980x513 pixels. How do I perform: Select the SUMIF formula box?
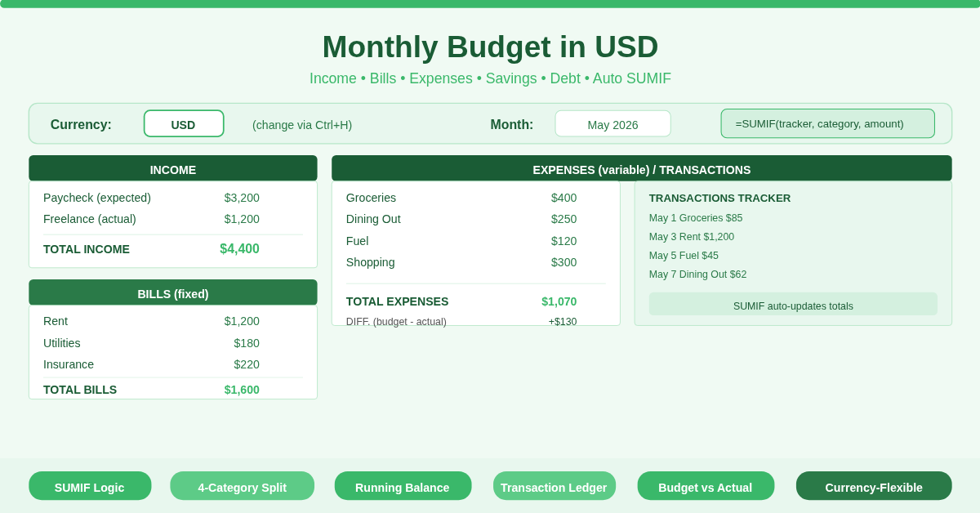[827, 123]
